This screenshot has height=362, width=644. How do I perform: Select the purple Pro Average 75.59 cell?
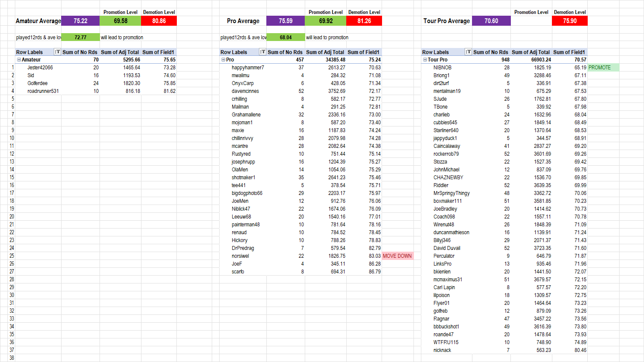286,21
